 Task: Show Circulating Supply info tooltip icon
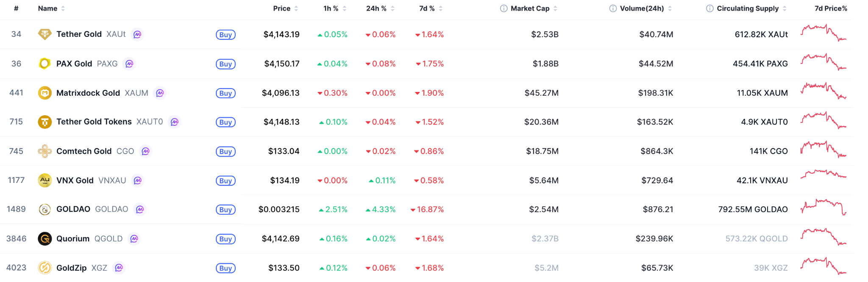709,8
